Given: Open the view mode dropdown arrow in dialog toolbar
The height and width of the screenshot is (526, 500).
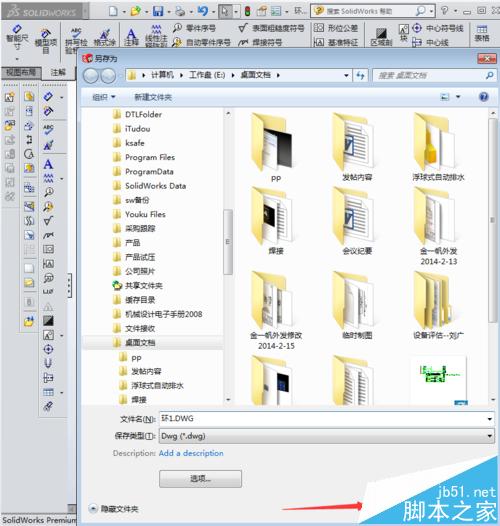Looking at the screenshot, I should click(x=458, y=97).
